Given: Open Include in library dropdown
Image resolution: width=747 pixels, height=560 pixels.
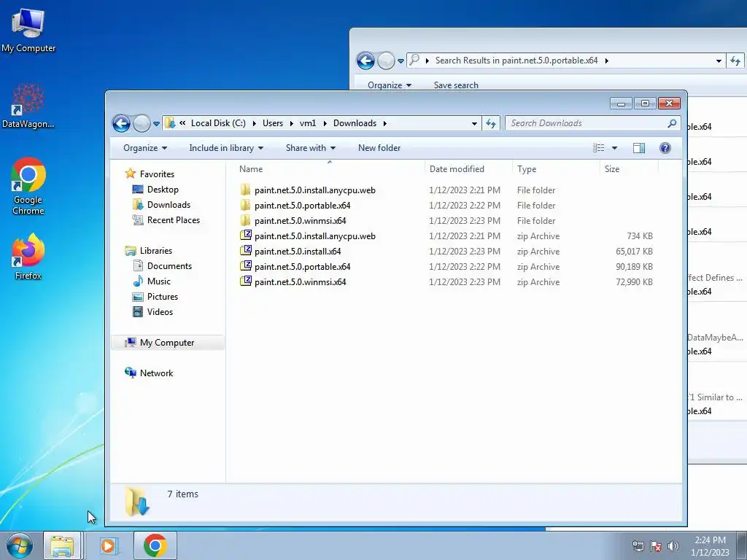Looking at the screenshot, I should pos(226,148).
